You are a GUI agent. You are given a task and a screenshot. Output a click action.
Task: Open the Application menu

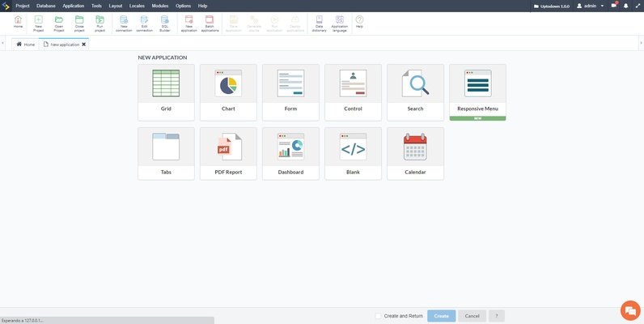coord(74,6)
